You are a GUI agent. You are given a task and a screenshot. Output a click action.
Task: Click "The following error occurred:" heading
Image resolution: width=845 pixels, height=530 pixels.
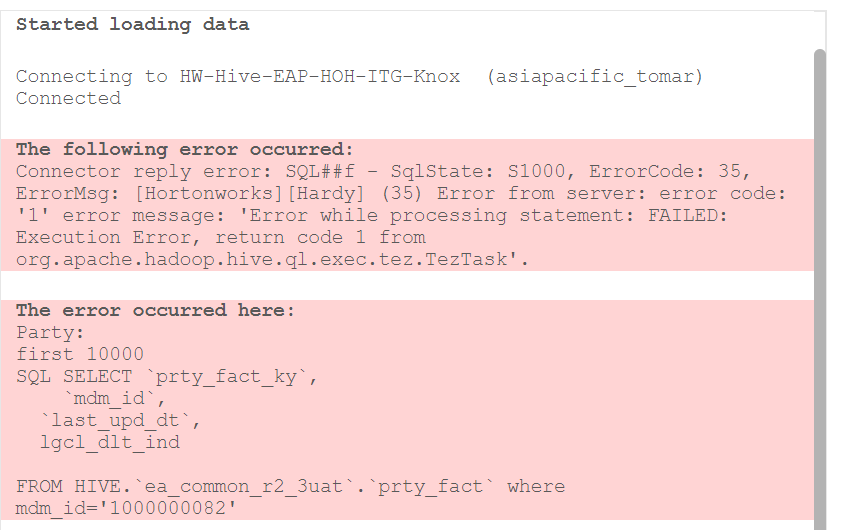(185, 149)
